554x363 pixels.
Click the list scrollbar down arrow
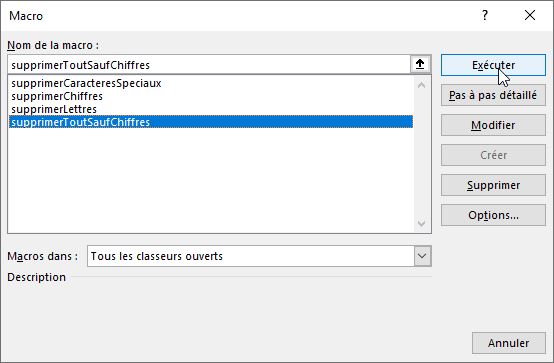pos(421,223)
